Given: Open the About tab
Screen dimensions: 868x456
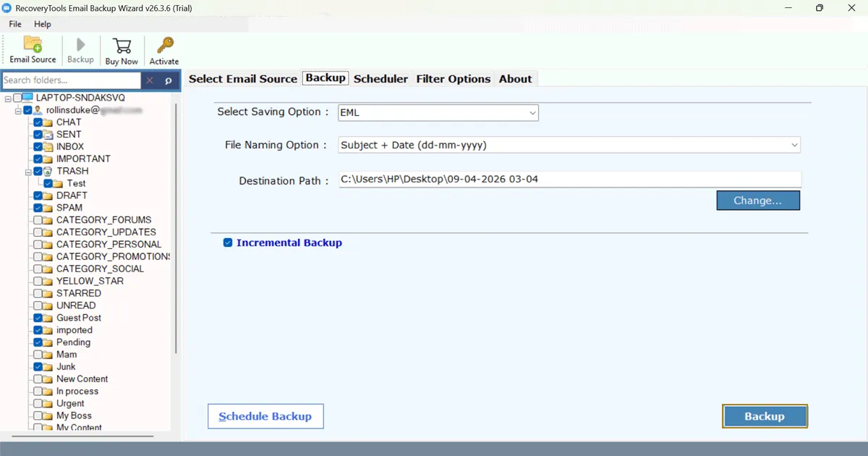Looking at the screenshot, I should pos(515,79).
